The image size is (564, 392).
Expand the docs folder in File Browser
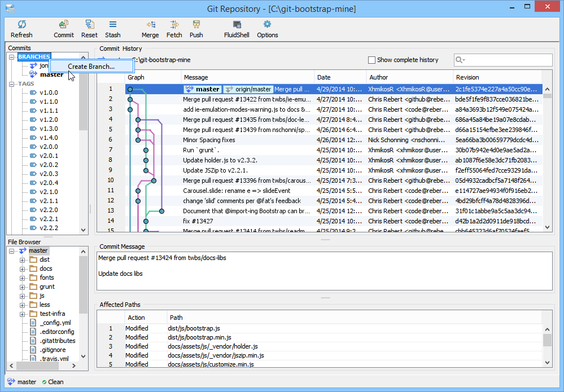coord(23,269)
